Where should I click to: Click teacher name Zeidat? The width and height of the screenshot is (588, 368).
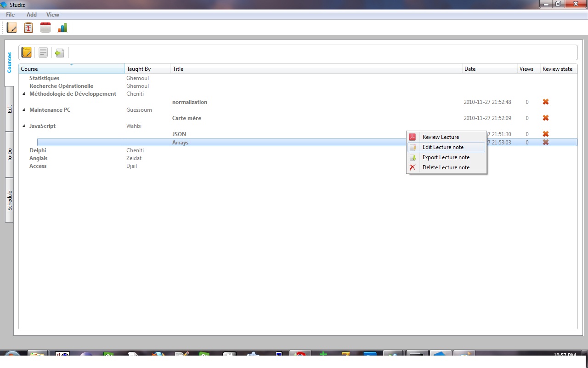coord(134,158)
